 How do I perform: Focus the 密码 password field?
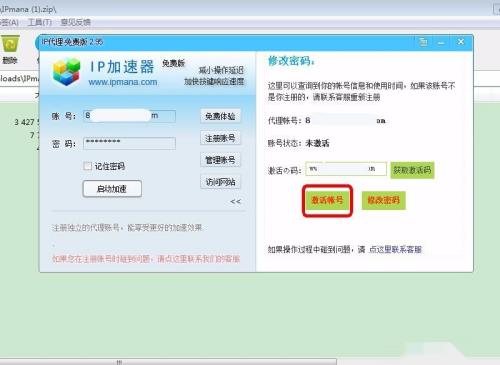pos(129,143)
